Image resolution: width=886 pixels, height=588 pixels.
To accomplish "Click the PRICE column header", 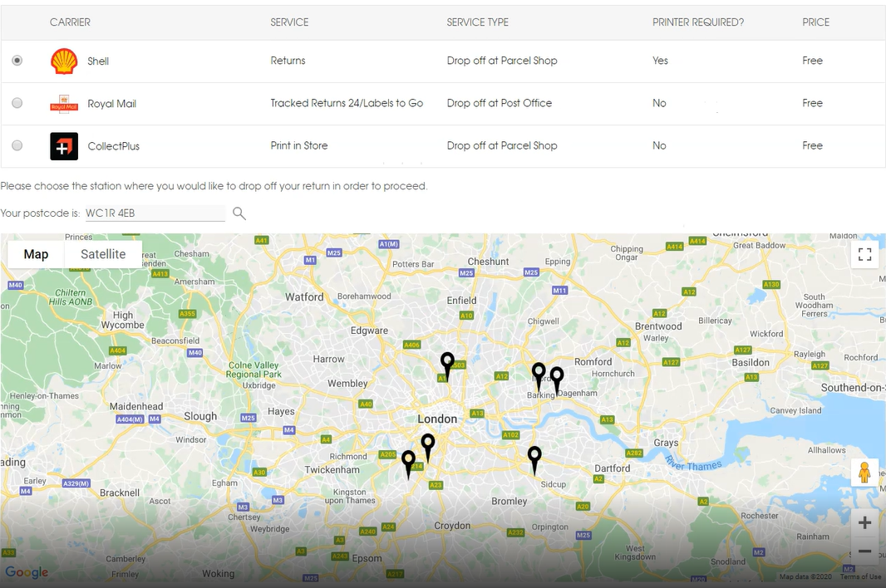I will [x=815, y=22].
